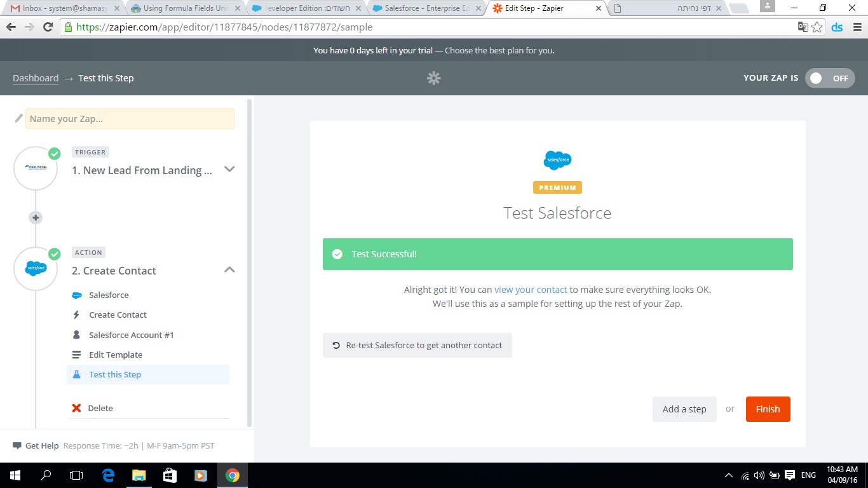
Task: Open the Action Center notification icon
Action: pos(789,475)
